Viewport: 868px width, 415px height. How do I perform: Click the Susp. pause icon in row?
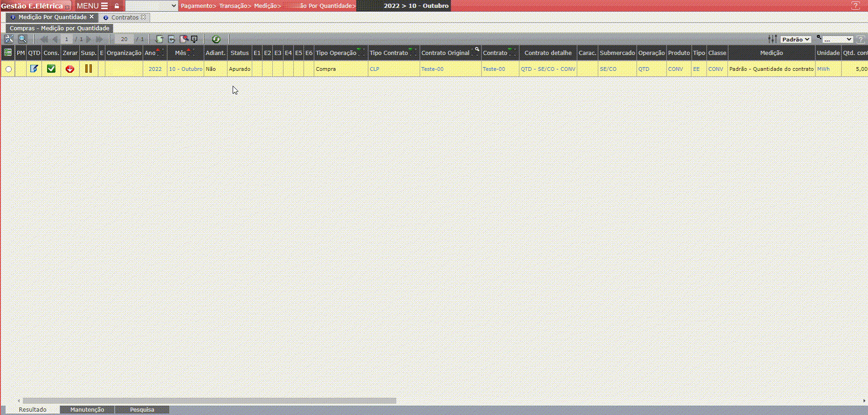pyautogui.click(x=89, y=69)
